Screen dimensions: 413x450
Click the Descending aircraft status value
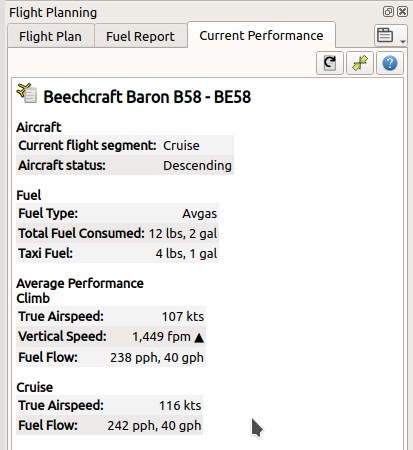point(197,166)
